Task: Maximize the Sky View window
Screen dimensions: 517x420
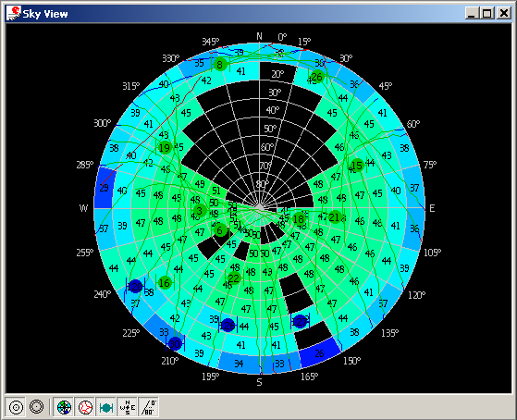Action: click(487, 13)
